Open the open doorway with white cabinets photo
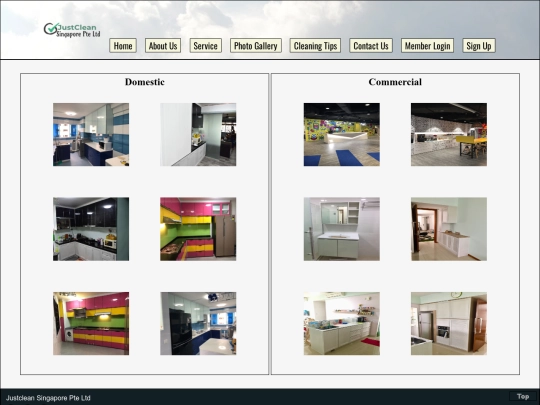Image resolution: width=540 pixels, height=405 pixels. point(449,229)
